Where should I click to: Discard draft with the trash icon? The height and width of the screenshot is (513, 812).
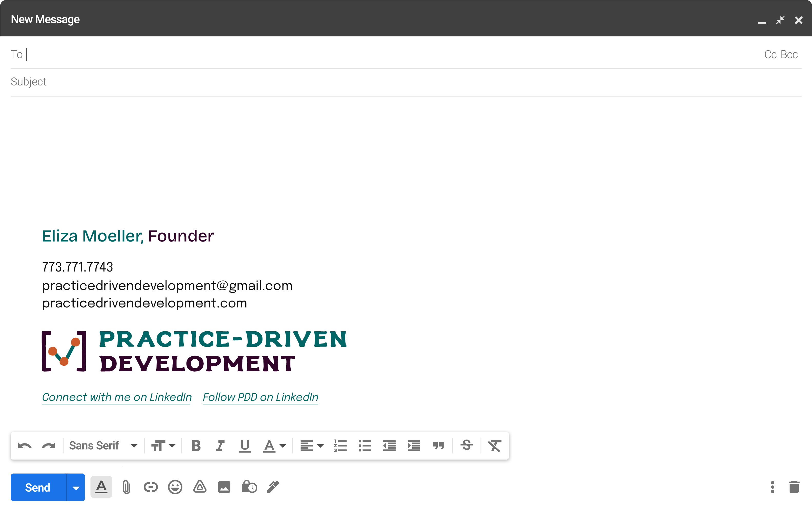(x=794, y=487)
